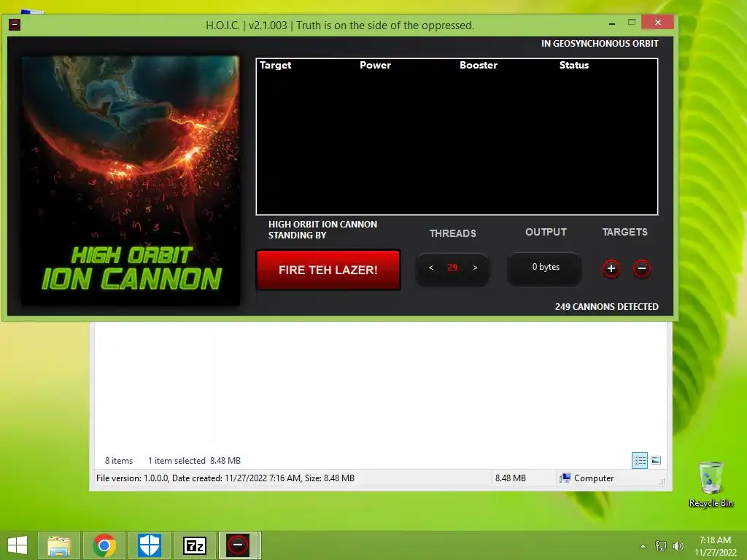This screenshot has height=560, width=747.
Task: Select the HOIC taskbar icon
Action: (239, 545)
